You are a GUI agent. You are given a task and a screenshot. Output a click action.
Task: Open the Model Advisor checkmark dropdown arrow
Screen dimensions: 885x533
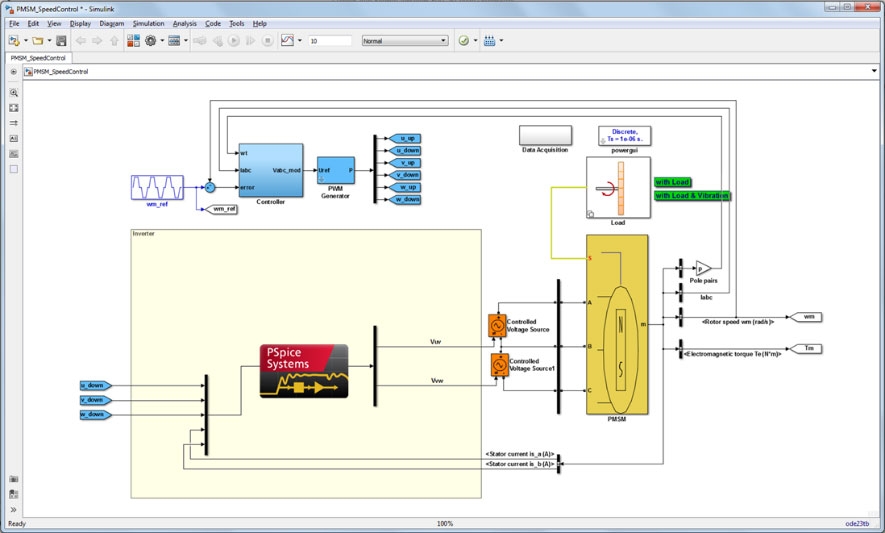pos(474,41)
